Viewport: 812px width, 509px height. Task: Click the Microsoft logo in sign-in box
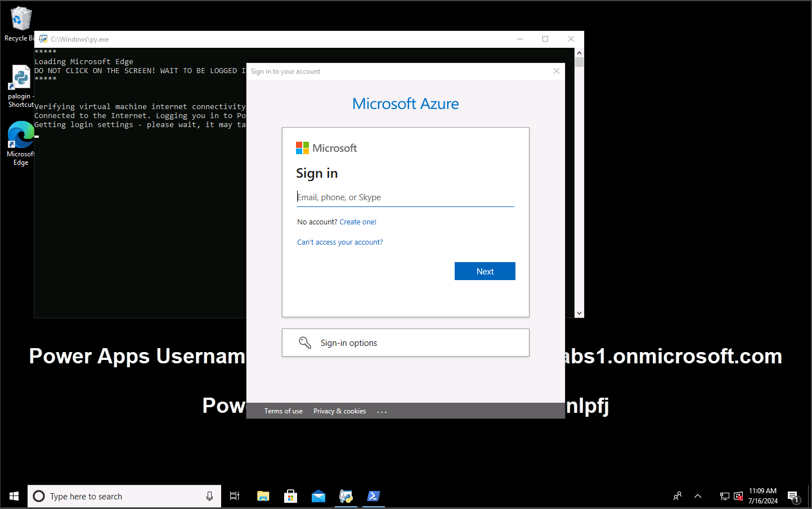326,148
